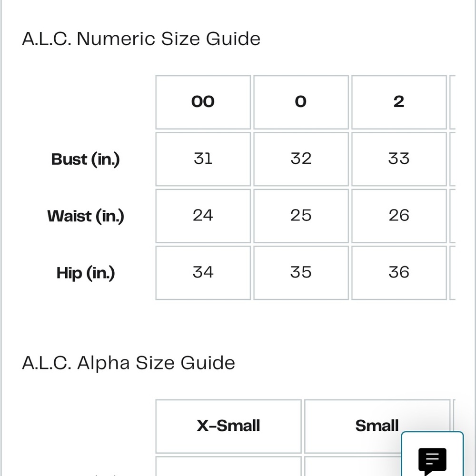Screen dimensions: 476x476
Task: Click the Hip 34 cell
Action: click(203, 273)
